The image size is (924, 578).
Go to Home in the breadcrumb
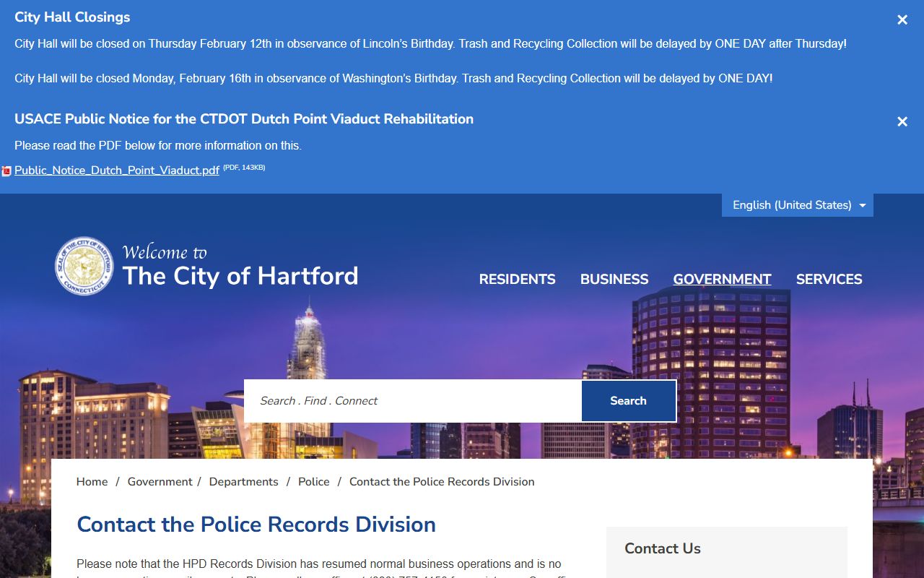tap(92, 482)
